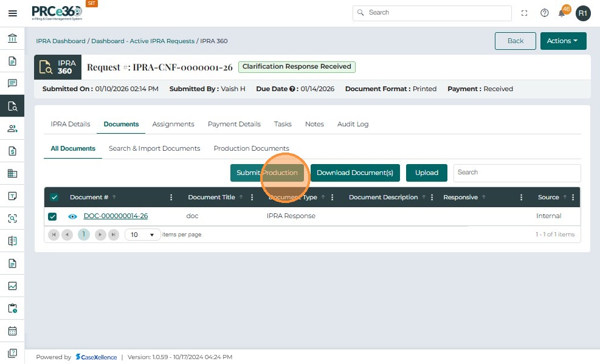600x364 pixels.
Task: Open Document Type column options menu
Action: pos(332,197)
